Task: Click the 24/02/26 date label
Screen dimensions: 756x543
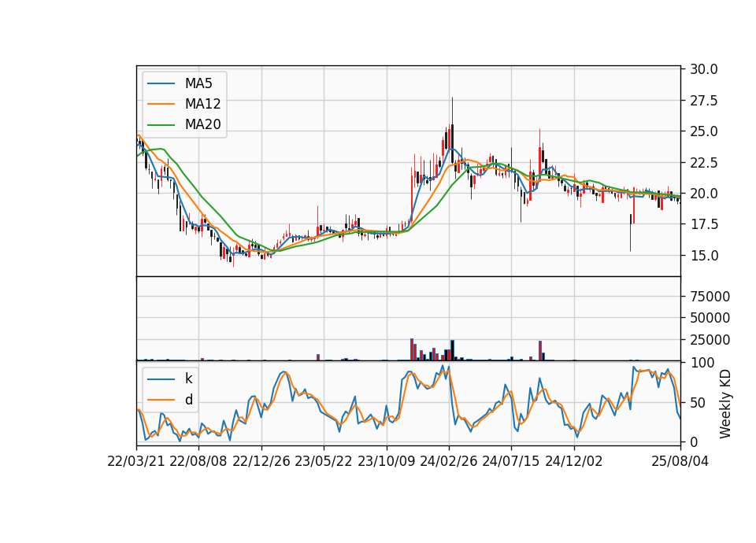Action: pyautogui.click(x=448, y=461)
